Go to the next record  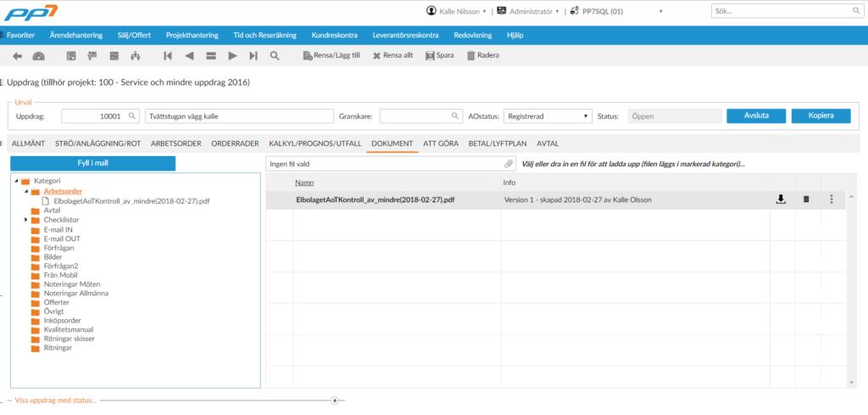pyautogui.click(x=232, y=55)
